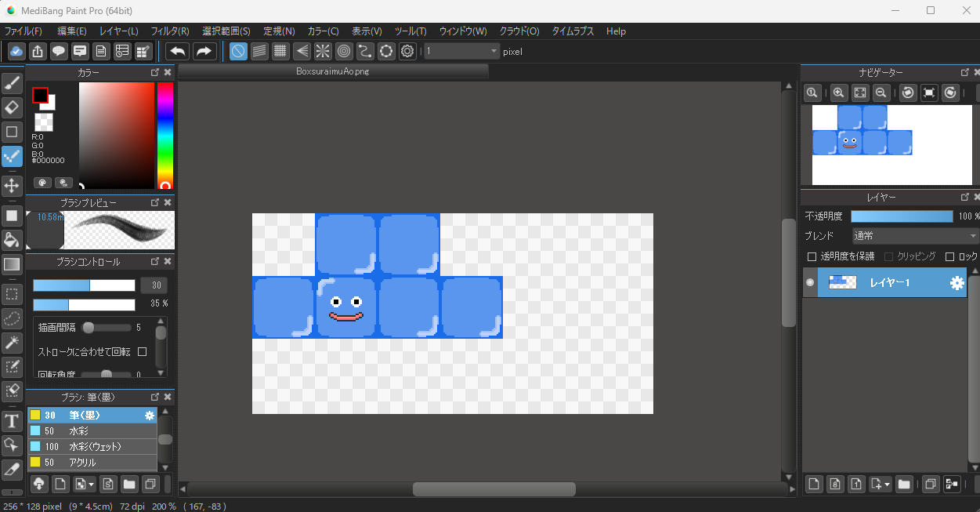
Task: Click the export/share icon in toolbar
Action: click(38, 52)
